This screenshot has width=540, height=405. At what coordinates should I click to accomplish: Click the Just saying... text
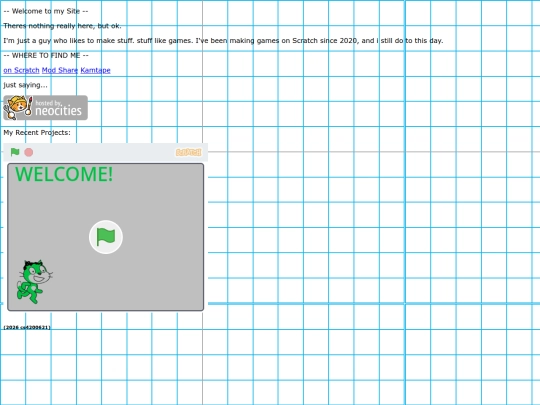[x=25, y=85]
